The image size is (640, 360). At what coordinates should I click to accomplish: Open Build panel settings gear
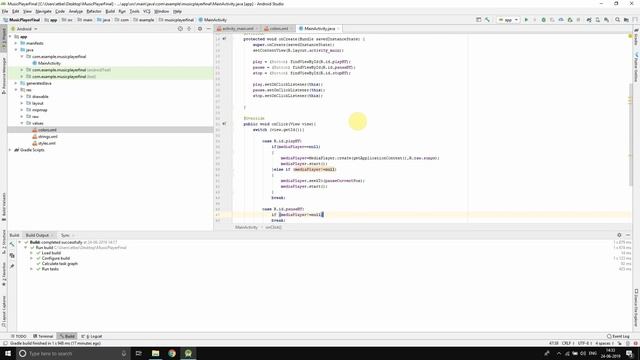619,235
